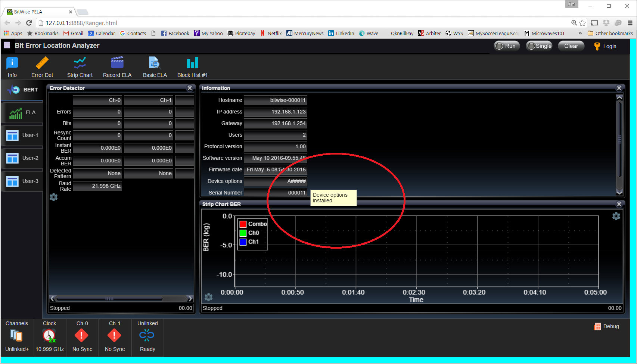Click the Clock 10.999 GHz status icon
637x364 pixels.
click(x=49, y=336)
